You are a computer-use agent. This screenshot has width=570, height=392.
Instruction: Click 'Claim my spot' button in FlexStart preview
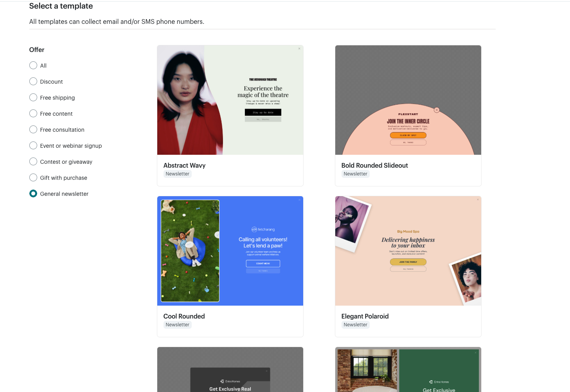[408, 135]
